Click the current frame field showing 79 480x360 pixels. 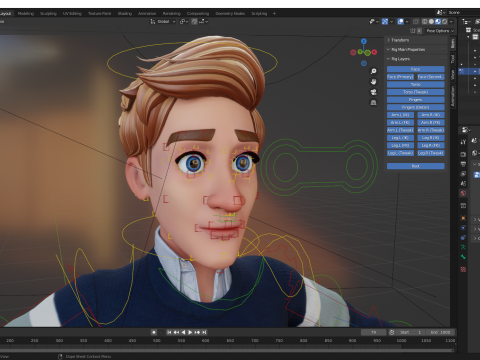373,332
